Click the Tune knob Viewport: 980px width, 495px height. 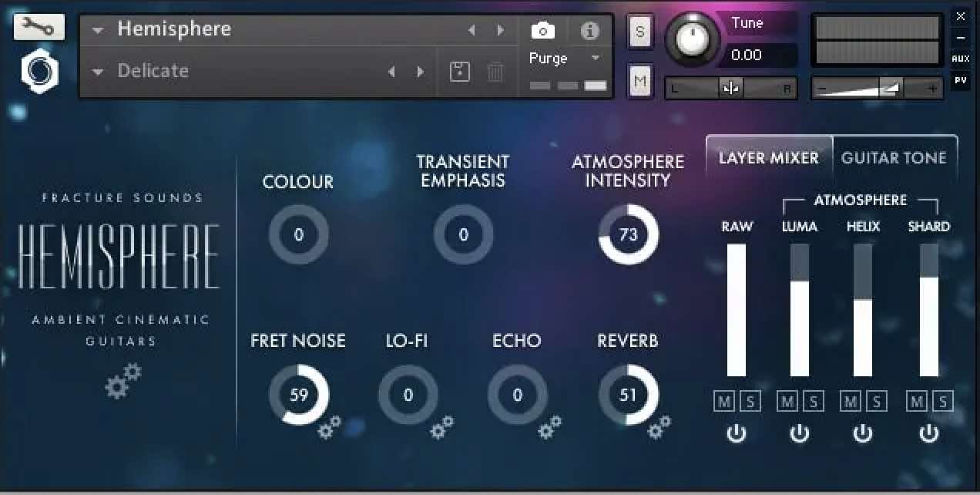point(692,39)
